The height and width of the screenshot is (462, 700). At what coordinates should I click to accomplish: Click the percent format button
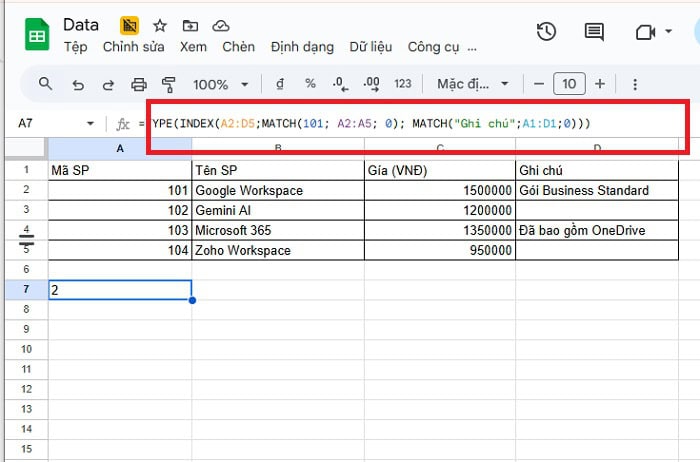pos(310,84)
